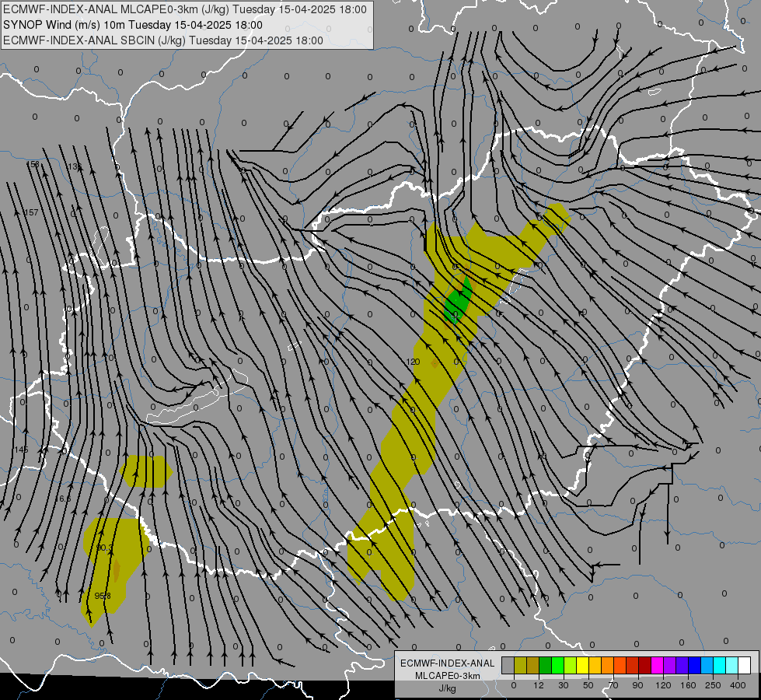The width and height of the screenshot is (761, 700).
Task: Click the legend tick label '12'
Action: coord(539,685)
